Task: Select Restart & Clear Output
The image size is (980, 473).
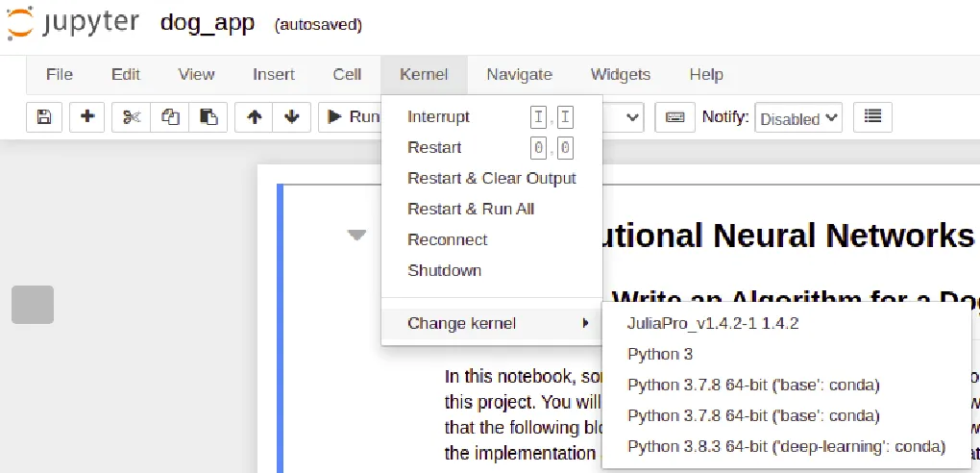Action: [x=492, y=178]
